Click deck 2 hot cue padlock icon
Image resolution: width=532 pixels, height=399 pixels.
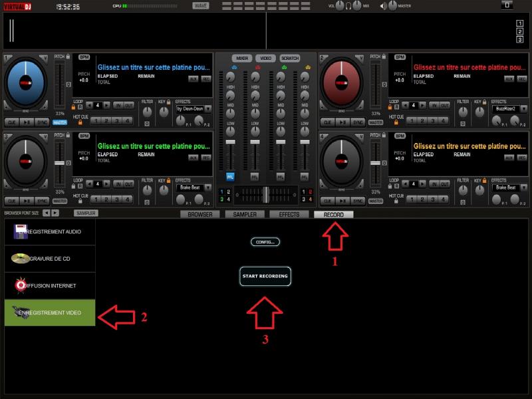[x=397, y=123]
